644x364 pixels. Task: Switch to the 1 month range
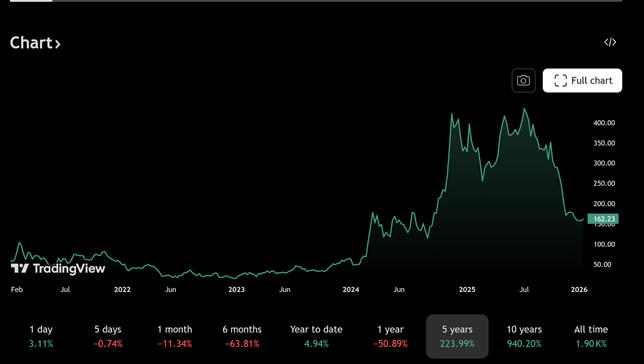point(174,336)
